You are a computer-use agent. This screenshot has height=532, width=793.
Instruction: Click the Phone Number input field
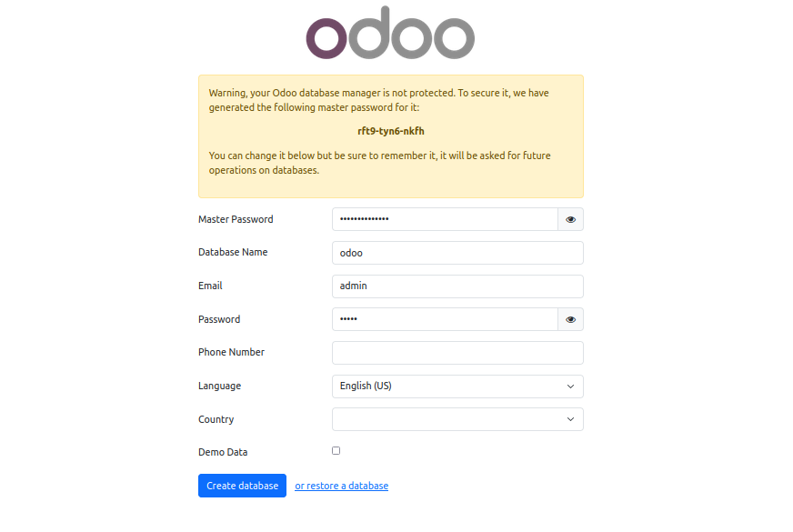point(457,353)
